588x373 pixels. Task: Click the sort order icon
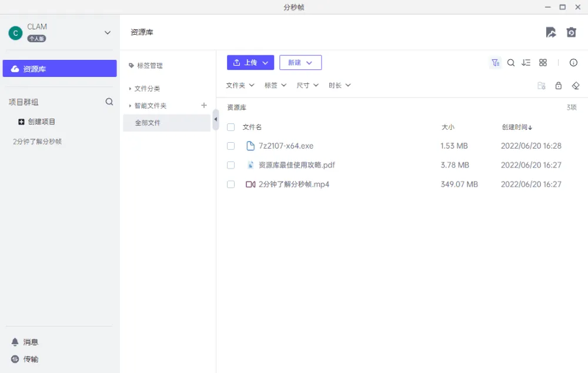[526, 62]
